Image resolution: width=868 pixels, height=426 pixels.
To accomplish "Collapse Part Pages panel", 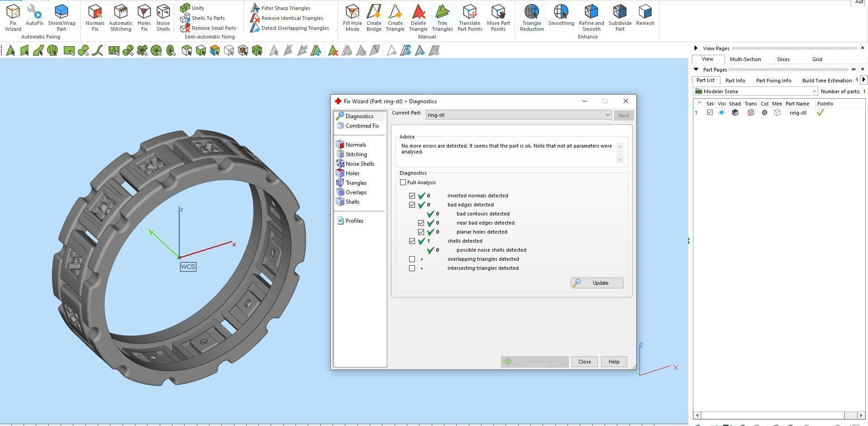I will (696, 69).
